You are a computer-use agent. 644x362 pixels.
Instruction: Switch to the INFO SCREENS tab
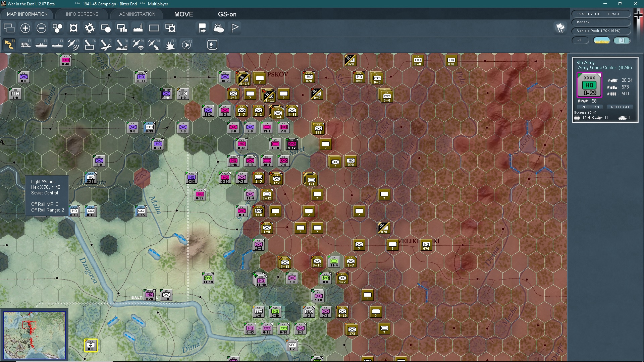[82, 14]
